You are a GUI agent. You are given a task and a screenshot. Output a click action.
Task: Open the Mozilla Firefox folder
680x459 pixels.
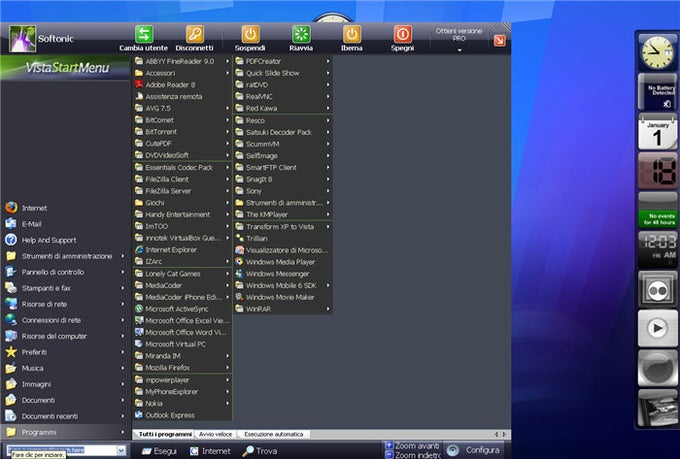(x=182, y=367)
